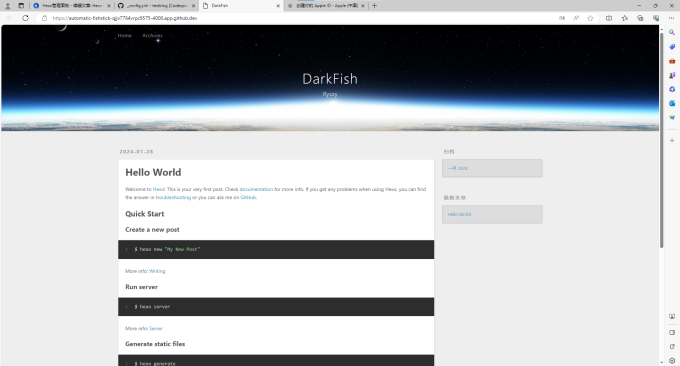Open the Collections toolbar icon
The width and height of the screenshot is (680, 366).
pyautogui.click(x=640, y=18)
